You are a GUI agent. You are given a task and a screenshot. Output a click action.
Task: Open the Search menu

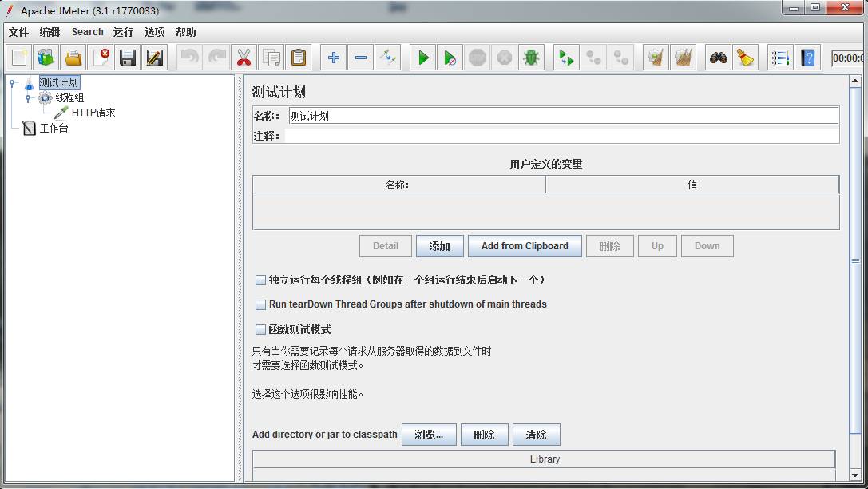(88, 32)
